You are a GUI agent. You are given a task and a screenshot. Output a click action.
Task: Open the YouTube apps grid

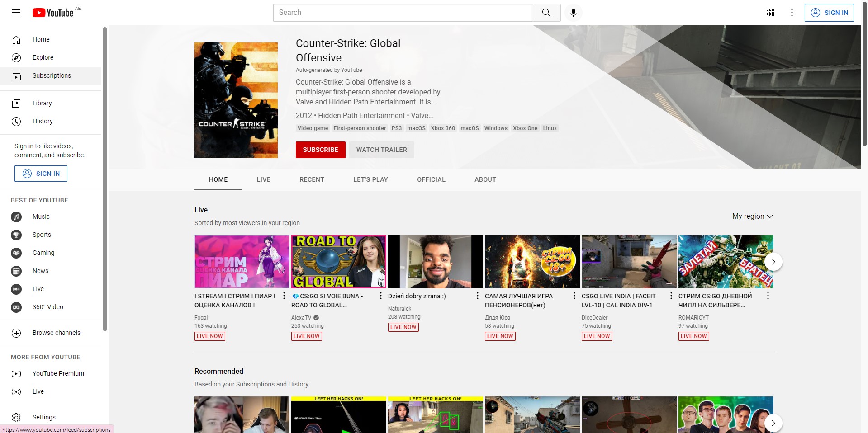[x=770, y=13]
